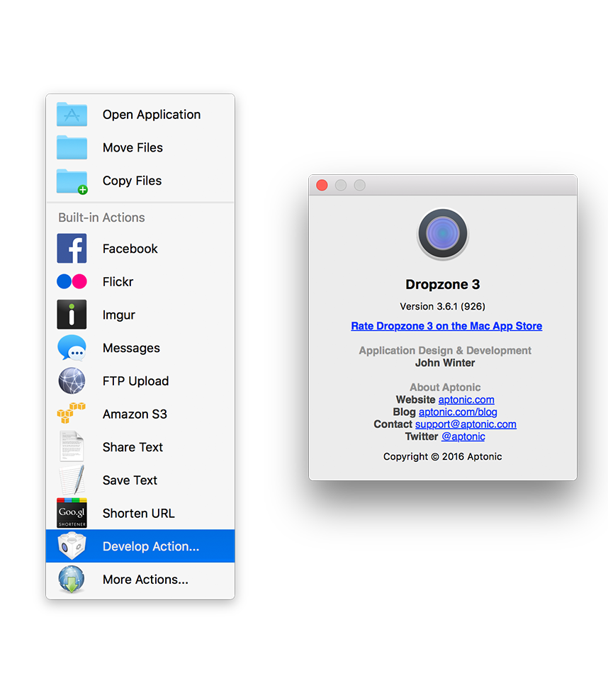Click the Copyright © 2016 Aptonic text
Screen dimensions: 608x700
point(442,456)
